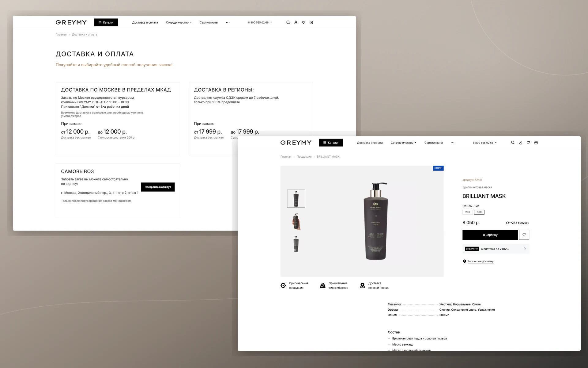Click Продукция breadcrumb link
Image resolution: width=588 pixels, height=368 pixels.
point(304,157)
